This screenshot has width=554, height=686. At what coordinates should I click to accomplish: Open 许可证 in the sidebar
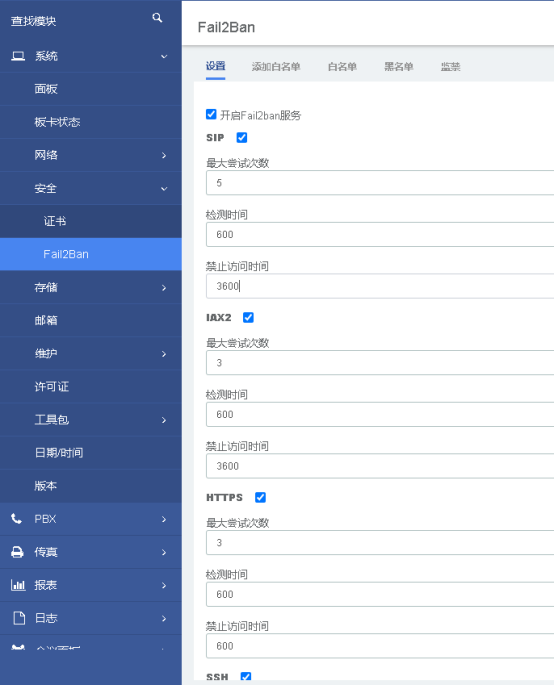coord(91,386)
